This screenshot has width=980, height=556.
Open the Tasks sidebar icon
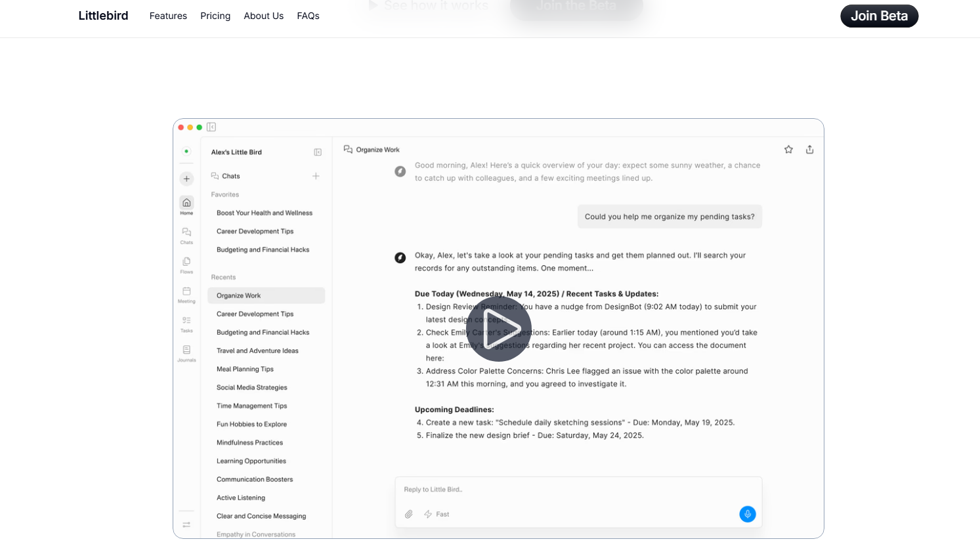click(x=186, y=323)
